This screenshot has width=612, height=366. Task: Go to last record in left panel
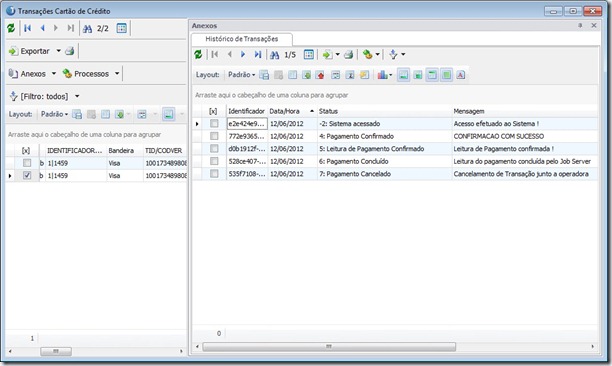coord(70,28)
